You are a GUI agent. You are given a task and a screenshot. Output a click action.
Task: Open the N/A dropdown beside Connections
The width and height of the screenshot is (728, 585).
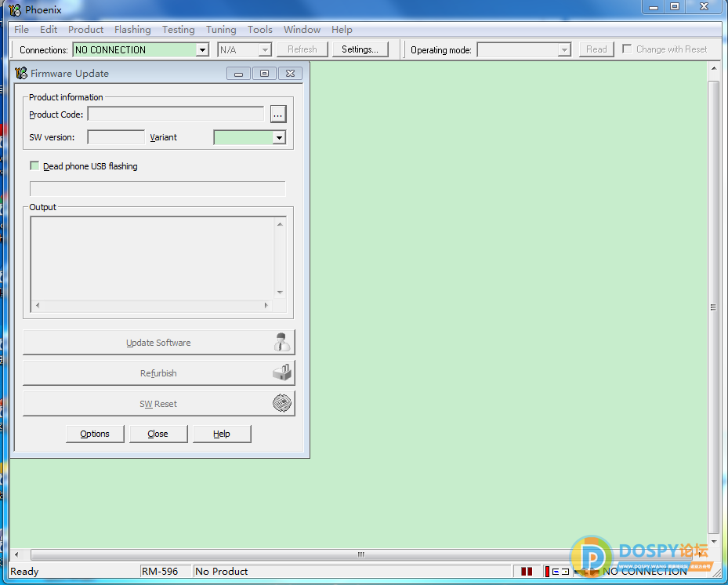265,49
